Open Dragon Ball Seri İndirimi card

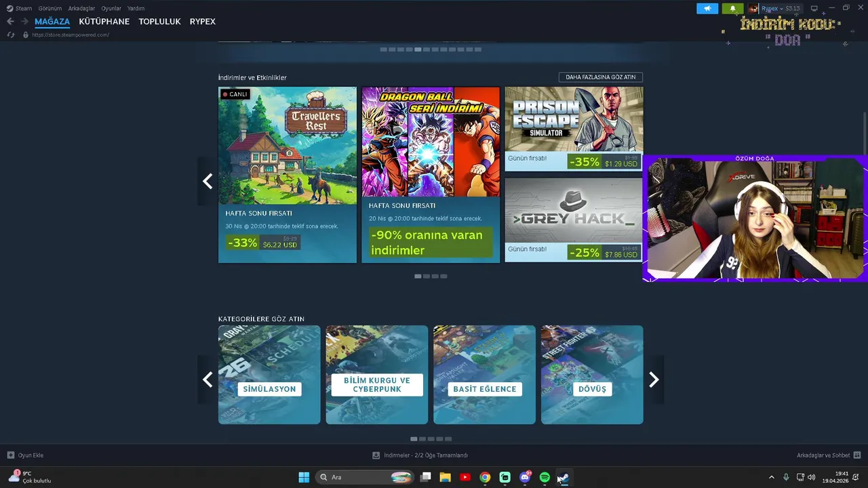(x=431, y=175)
